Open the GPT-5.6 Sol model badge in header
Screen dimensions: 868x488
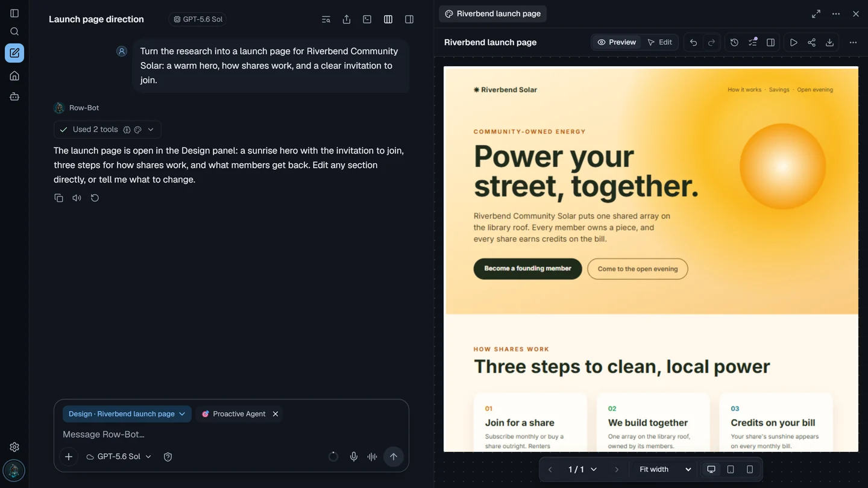pyautogui.click(x=198, y=19)
